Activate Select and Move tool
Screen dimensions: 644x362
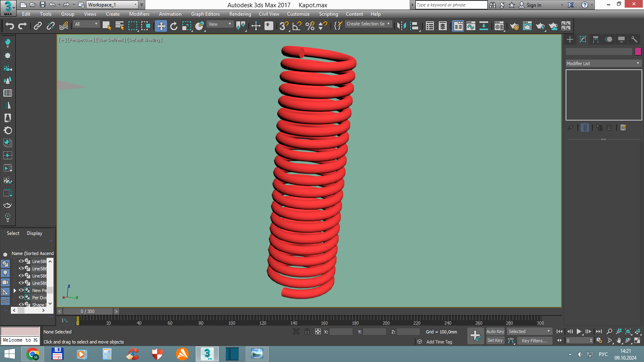pyautogui.click(x=161, y=26)
